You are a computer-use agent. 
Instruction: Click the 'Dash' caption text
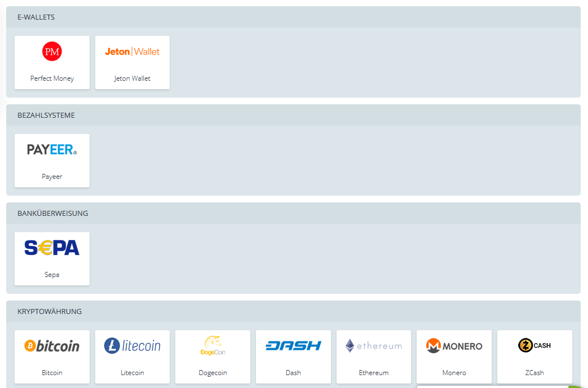click(x=293, y=373)
